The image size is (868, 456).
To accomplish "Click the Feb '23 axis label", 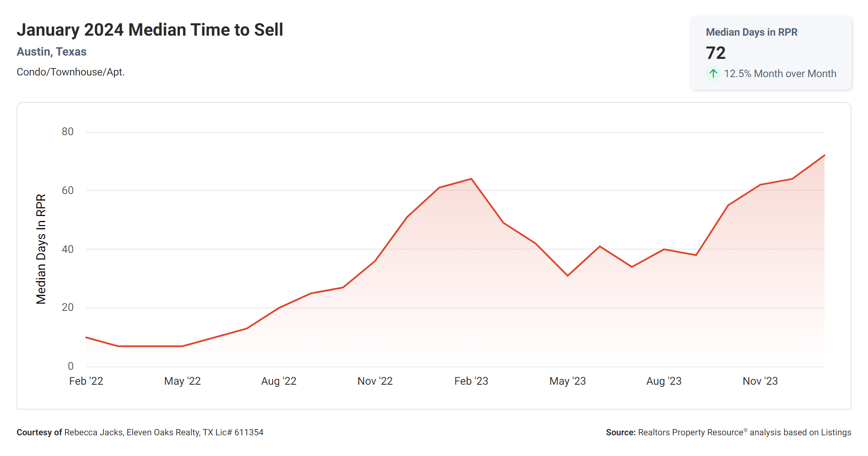I will [x=471, y=381].
